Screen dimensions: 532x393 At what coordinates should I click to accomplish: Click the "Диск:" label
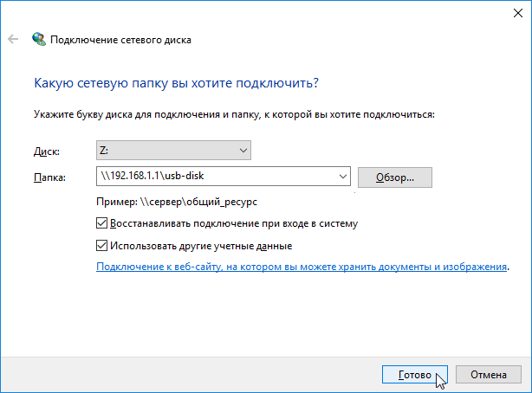[x=46, y=151]
